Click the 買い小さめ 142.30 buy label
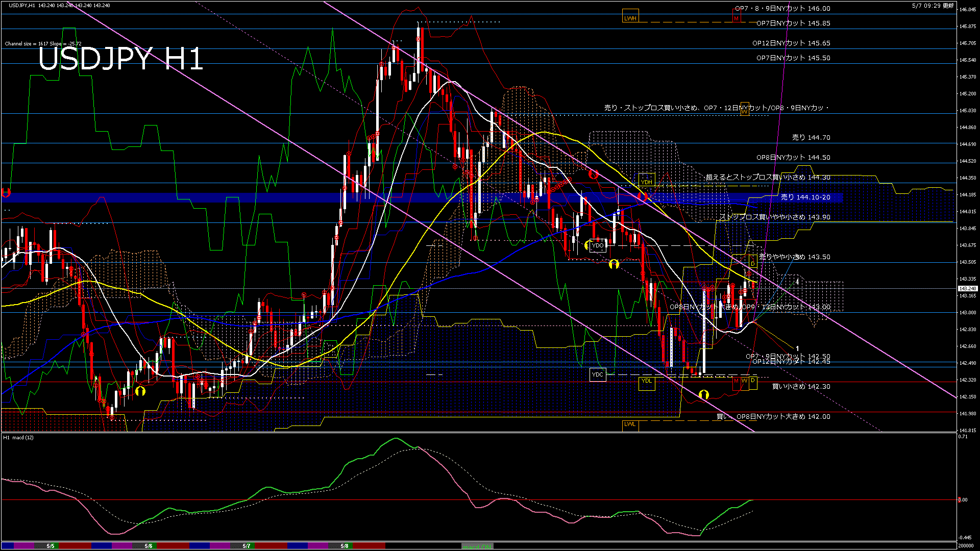 801,387
